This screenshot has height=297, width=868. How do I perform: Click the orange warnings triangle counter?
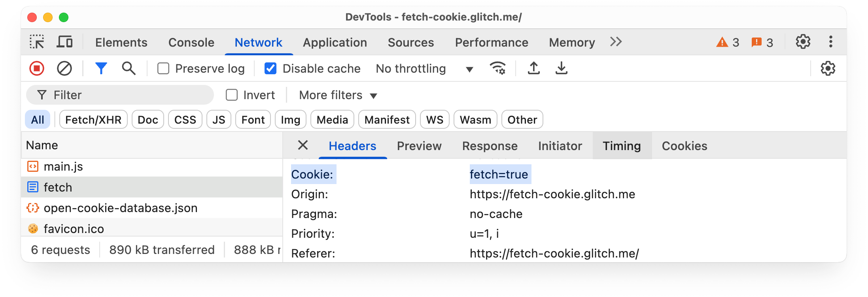728,42
